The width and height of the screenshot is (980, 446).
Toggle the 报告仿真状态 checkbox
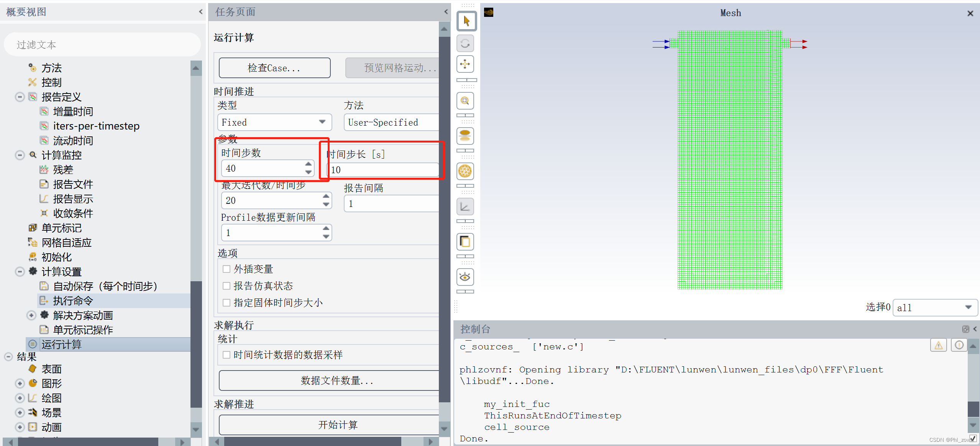(227, 286)
